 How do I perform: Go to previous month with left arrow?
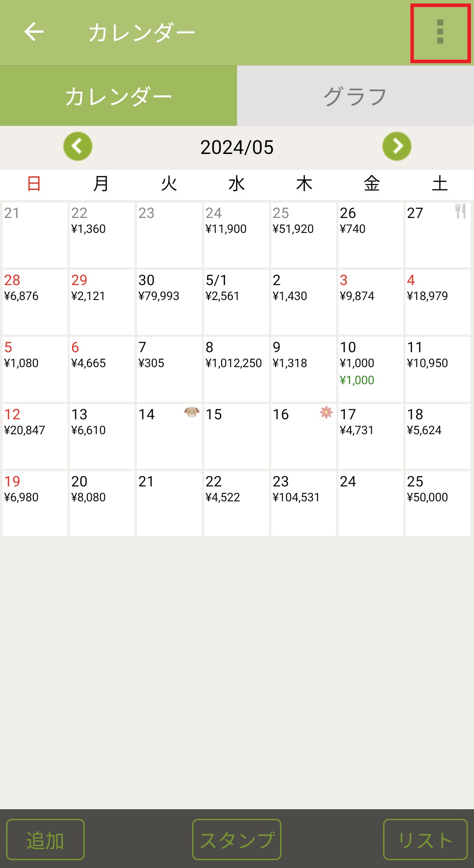[x=78, y=146]
